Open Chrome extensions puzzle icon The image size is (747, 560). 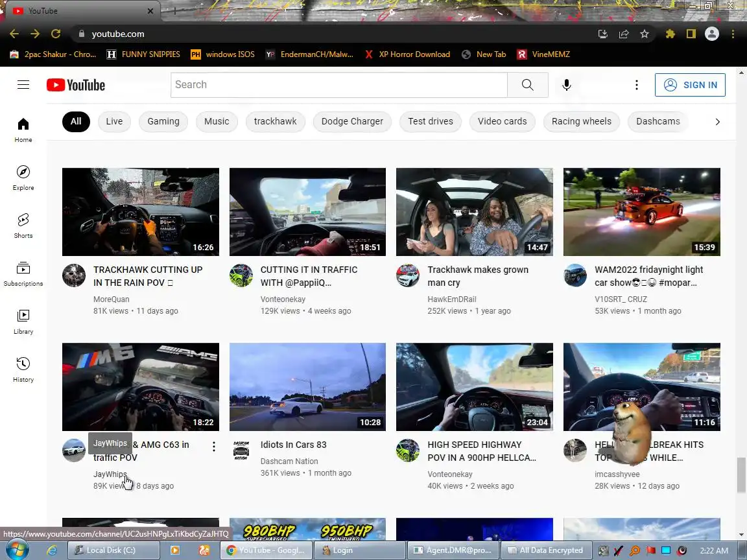tap(670, 34)
